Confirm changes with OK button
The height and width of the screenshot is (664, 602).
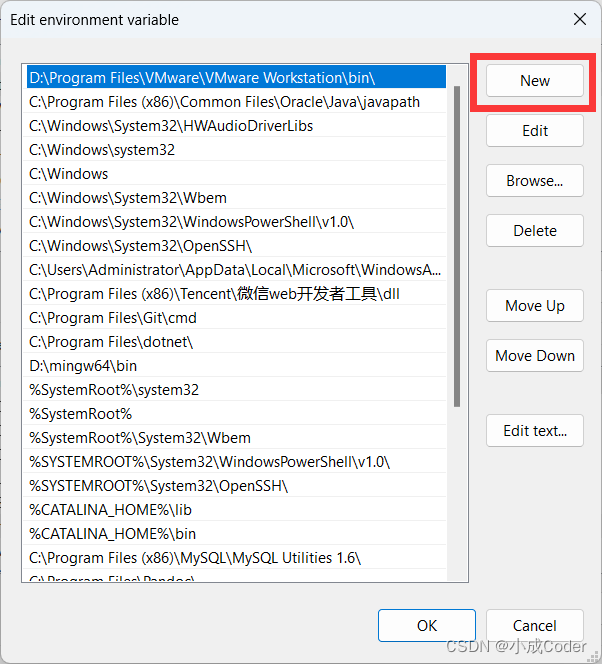[x=427, y=626]
